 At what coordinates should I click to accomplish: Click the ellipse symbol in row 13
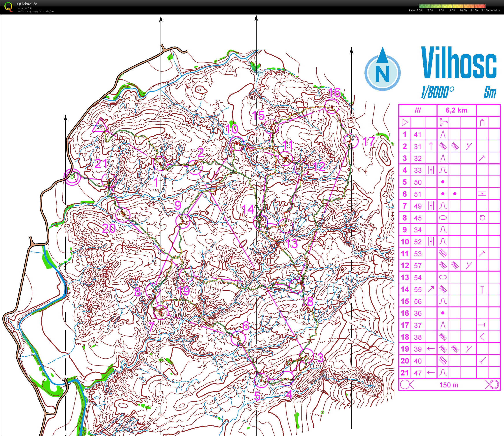443,277
